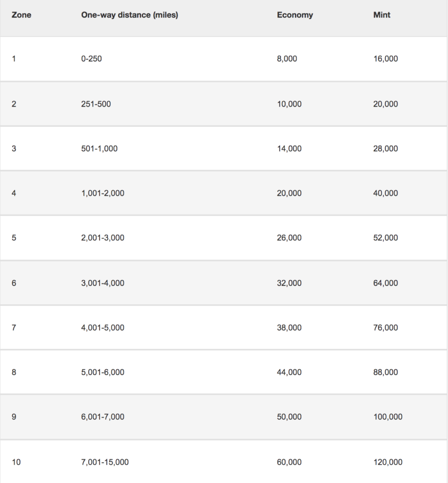Click the 6,001-7,000 distance cell
The image size is (448, 483).
(x=102, y=417)
